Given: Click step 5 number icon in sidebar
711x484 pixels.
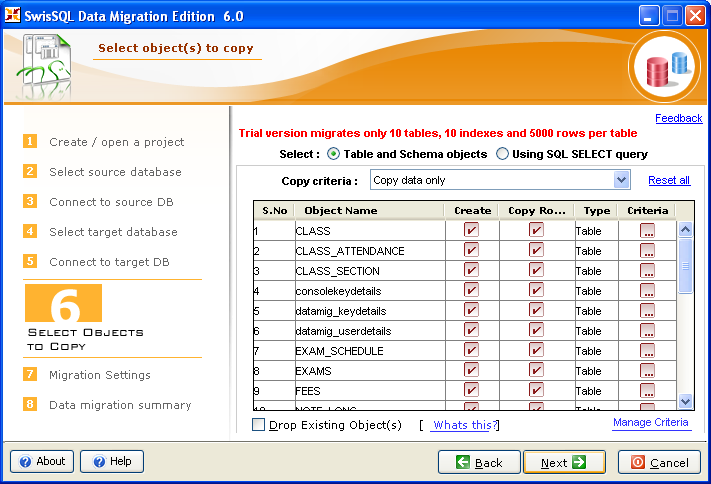Looking at the screenshot, I should (x=30, y=261).
